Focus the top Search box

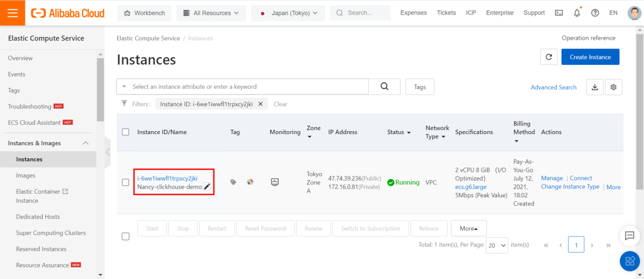360,13
